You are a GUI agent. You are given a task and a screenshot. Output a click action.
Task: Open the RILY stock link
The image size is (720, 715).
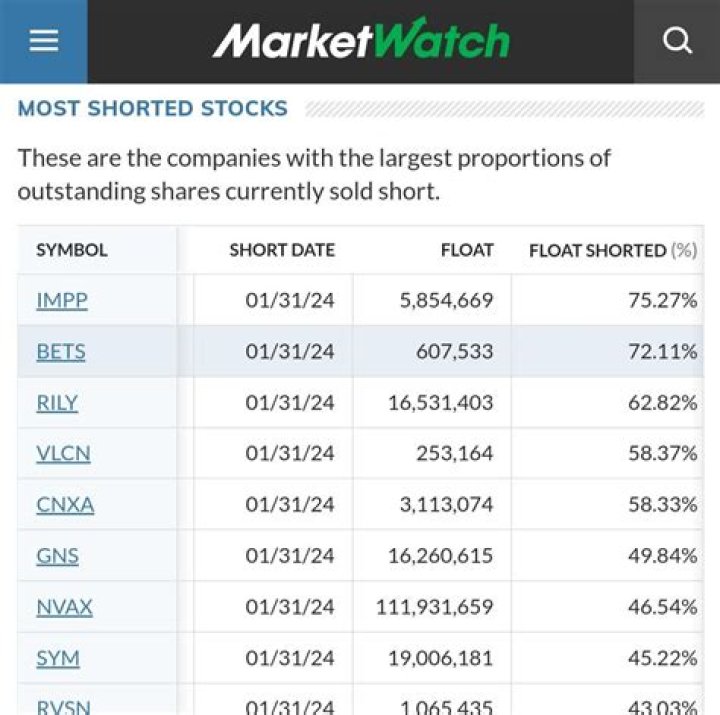[57, 403]
